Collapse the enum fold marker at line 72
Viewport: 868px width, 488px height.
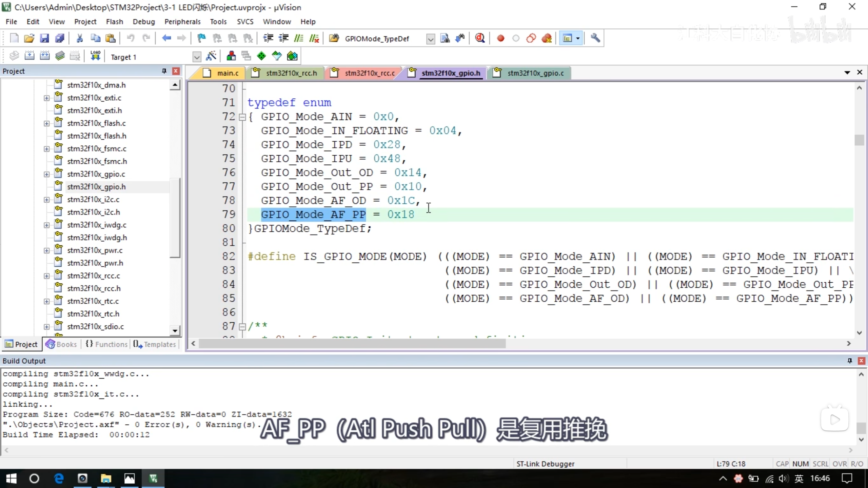point(242,117)
